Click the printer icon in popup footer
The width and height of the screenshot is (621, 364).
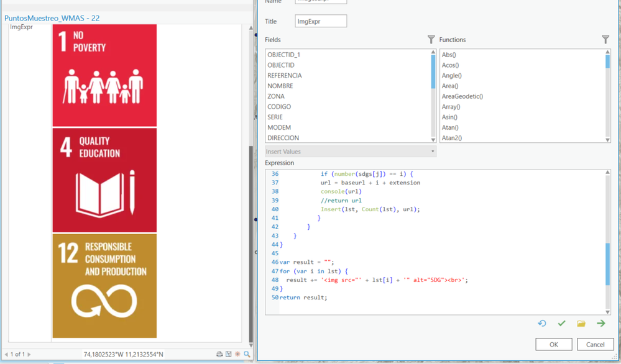pos(219,354)
